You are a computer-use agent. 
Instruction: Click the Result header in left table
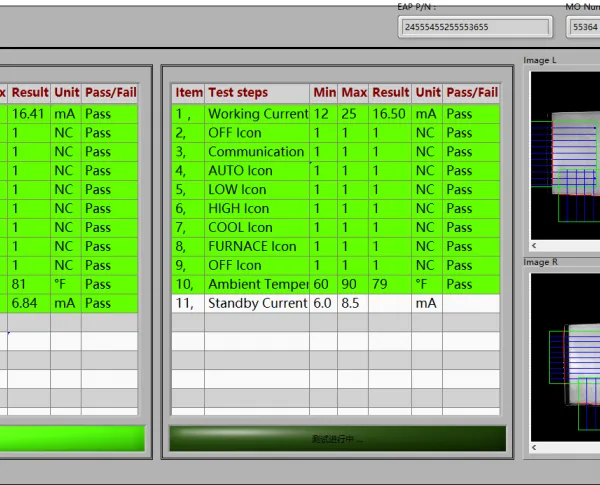point(29,93)
